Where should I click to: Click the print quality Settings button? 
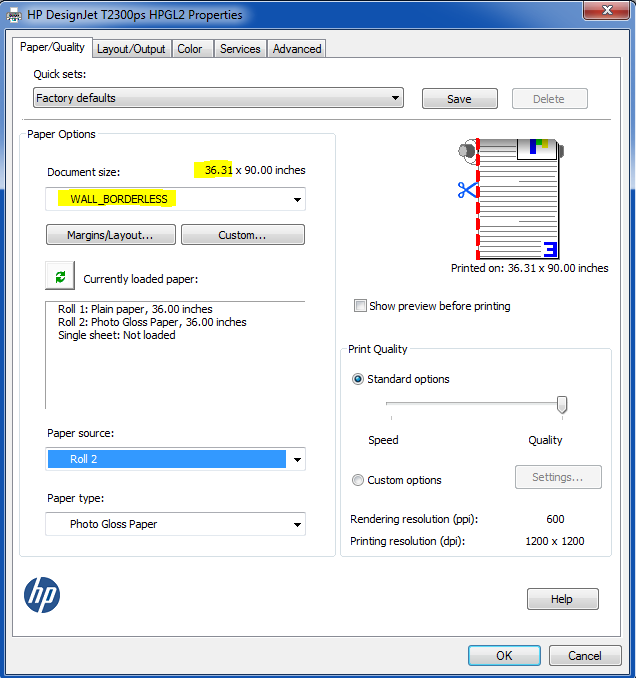(x=558, y=477)
